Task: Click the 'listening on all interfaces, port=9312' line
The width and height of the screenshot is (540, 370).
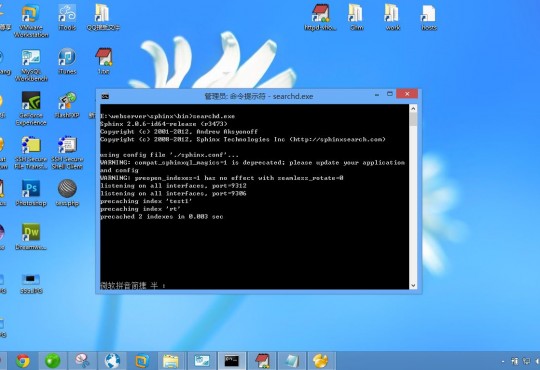Action: pyautogui.click(x=173, y=186)
